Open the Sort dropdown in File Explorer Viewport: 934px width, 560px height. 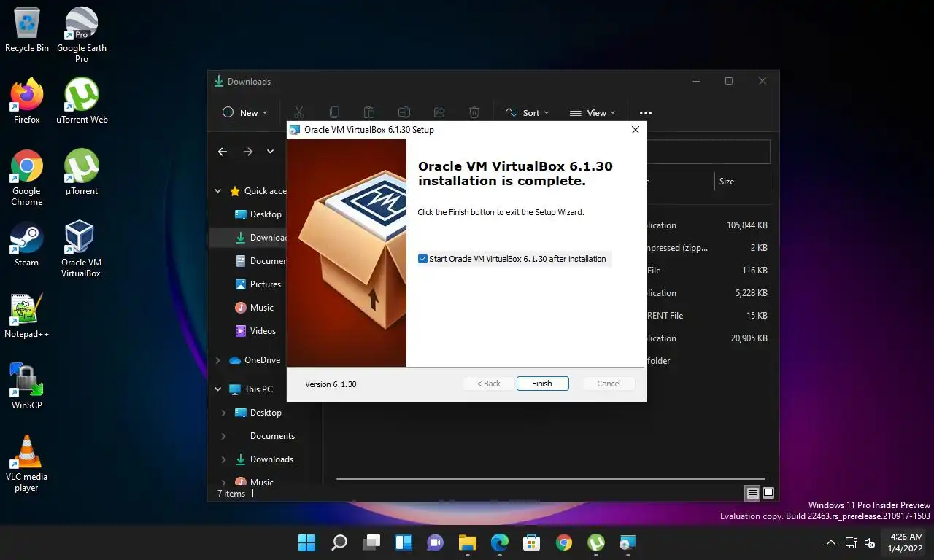pyautogui.click(x=527, y=113)
